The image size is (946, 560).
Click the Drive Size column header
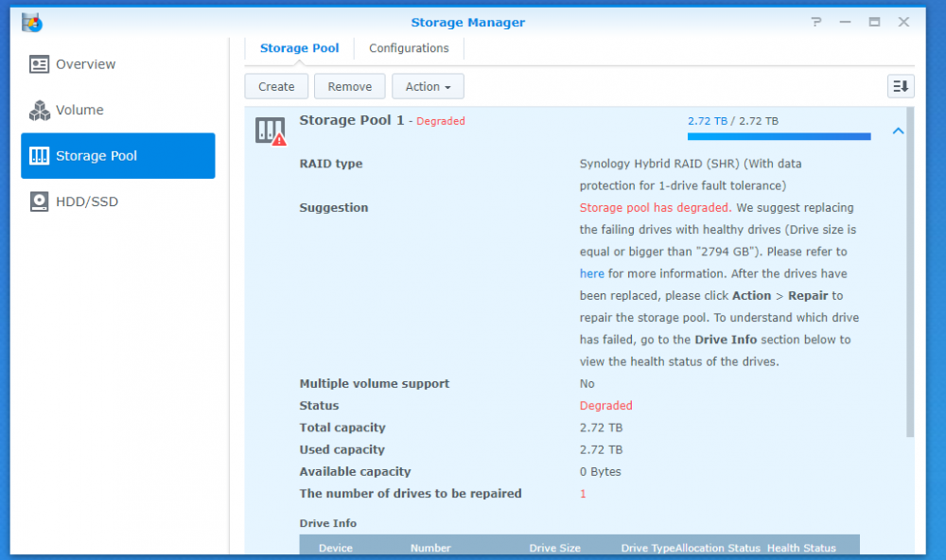tap(554, 548)
